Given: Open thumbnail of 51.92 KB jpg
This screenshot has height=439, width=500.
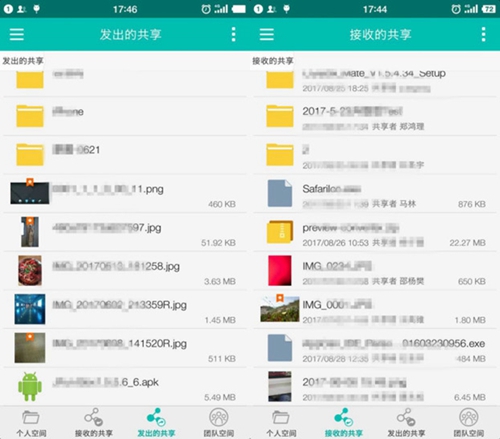Looking at the screenshot, I should [30, 232].
